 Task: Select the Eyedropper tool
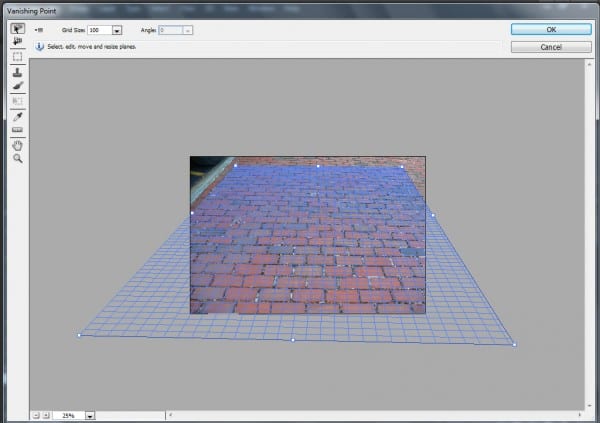[17, 116]
